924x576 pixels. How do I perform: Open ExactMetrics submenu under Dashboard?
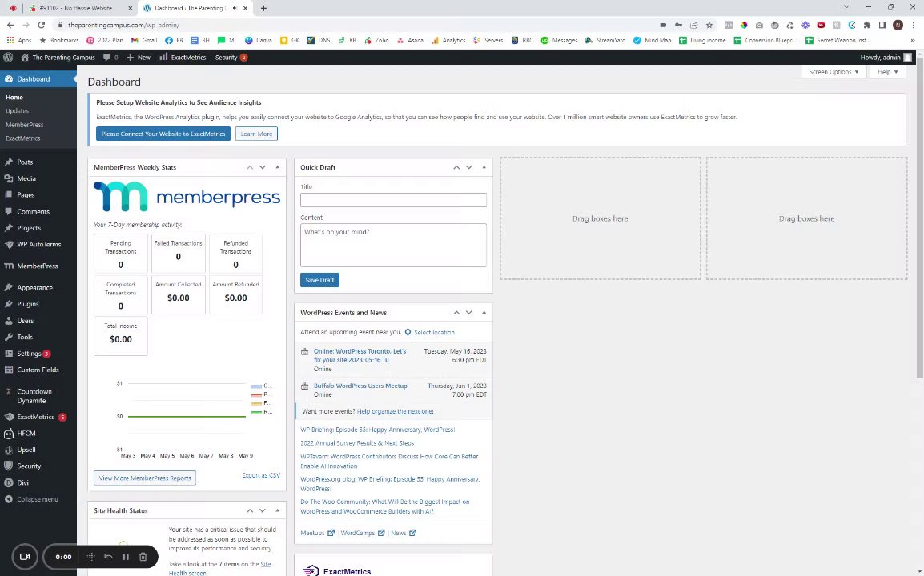click(x=23, y=138)
